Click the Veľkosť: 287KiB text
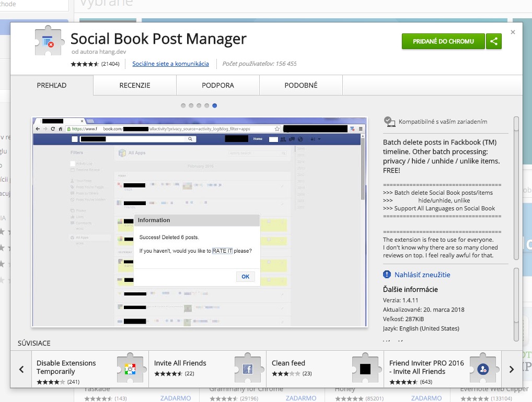 [x=403, y=319]
